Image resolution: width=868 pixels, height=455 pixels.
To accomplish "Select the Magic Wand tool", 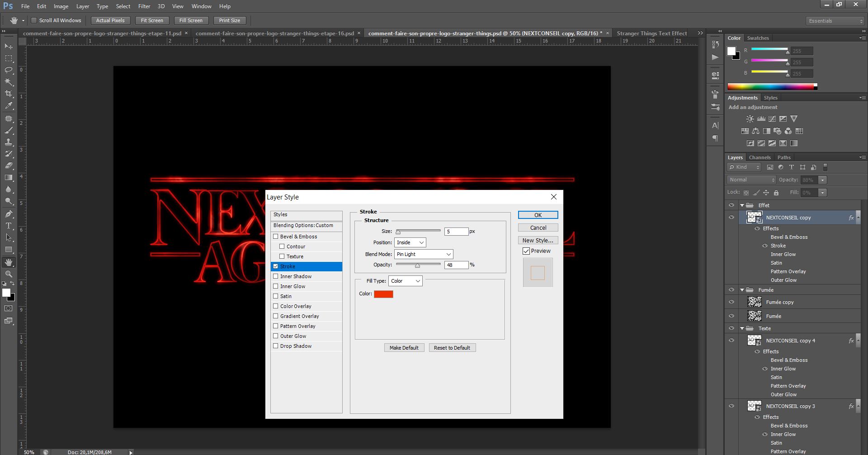I will (9, 82).
